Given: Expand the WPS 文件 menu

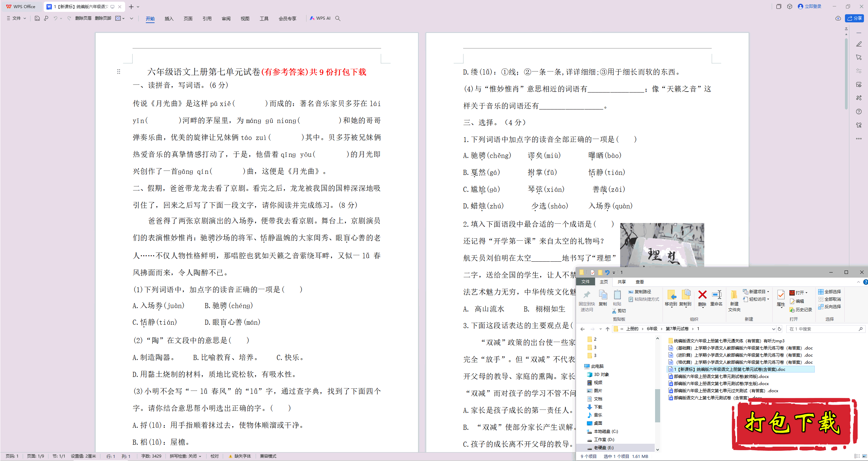Looking at the screenshot, I should click(16, 18).
